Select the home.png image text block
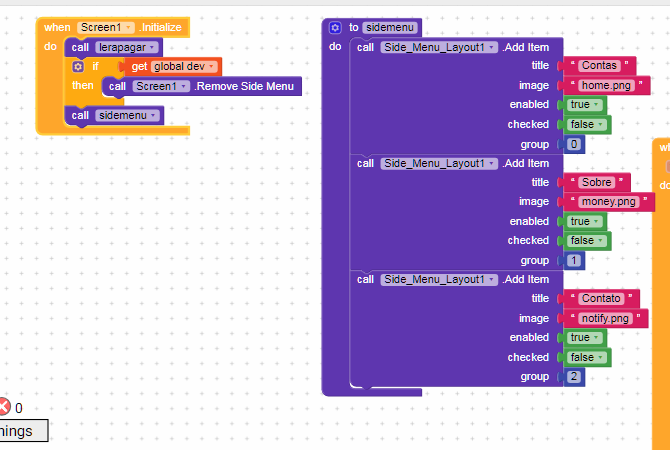This screenshot has width=670, height=450. [606, 86]
